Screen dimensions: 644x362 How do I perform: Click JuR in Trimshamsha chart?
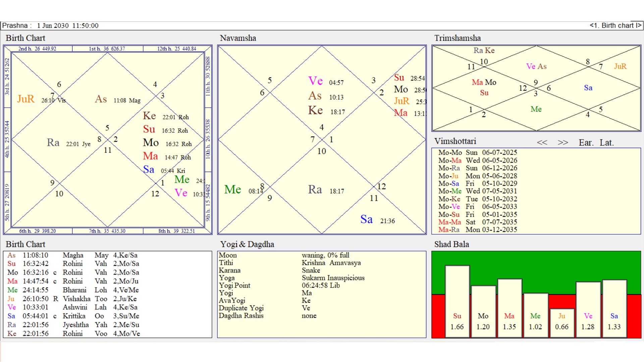click(620, 66)
